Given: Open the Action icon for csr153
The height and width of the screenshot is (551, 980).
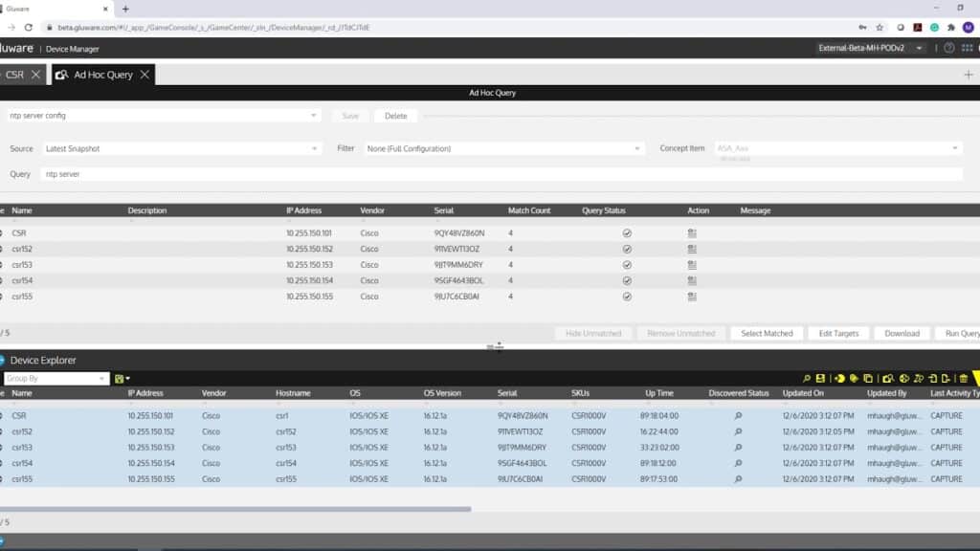Looking at the screenshot, I should pyautogui.click(x=691, y=265).
